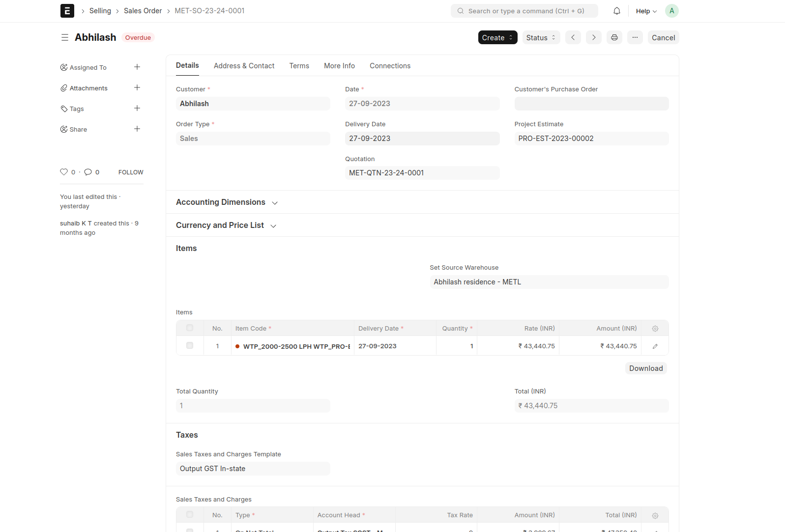Print this sales order
This screenshot has width=785, height=532.
click(614, 37)
